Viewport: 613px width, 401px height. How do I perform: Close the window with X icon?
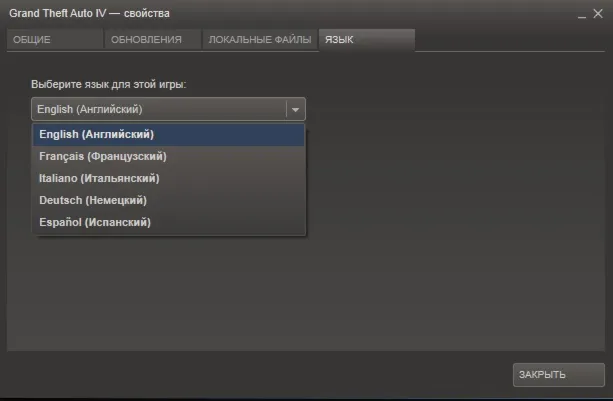tap(598, 14)
